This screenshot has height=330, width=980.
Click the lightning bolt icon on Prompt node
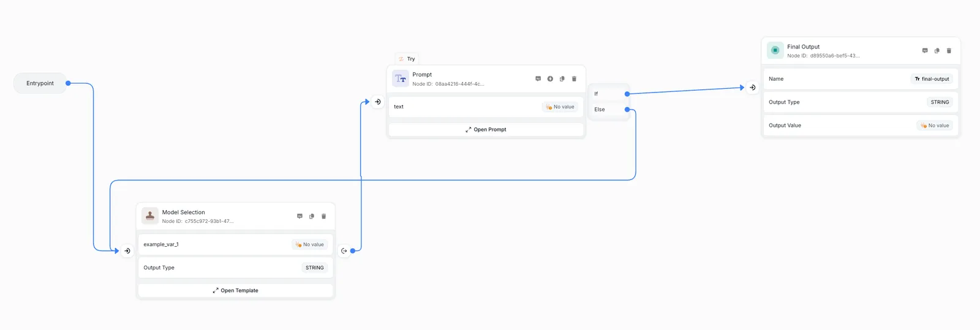[550, 78]
